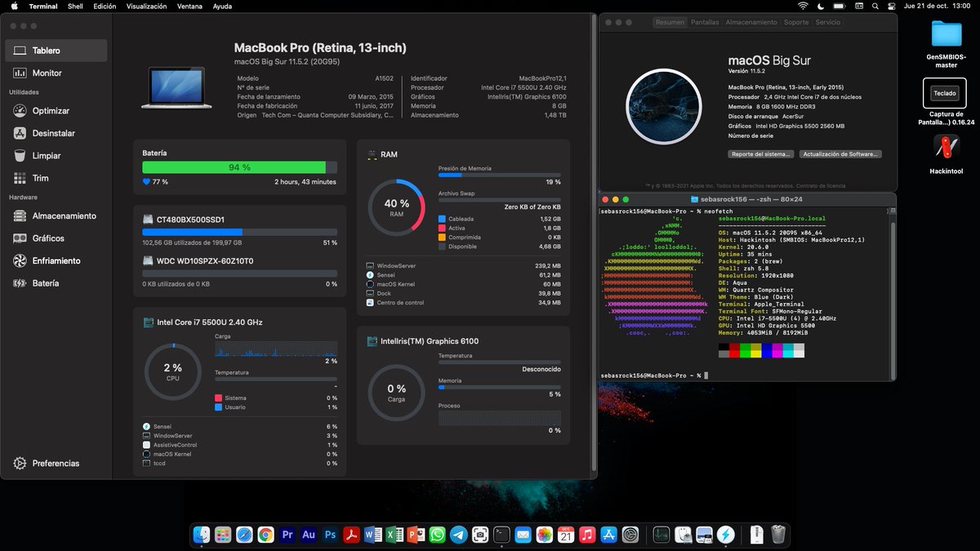Open the Visualización menu
980x551 pixels.
tap(145, 5)
